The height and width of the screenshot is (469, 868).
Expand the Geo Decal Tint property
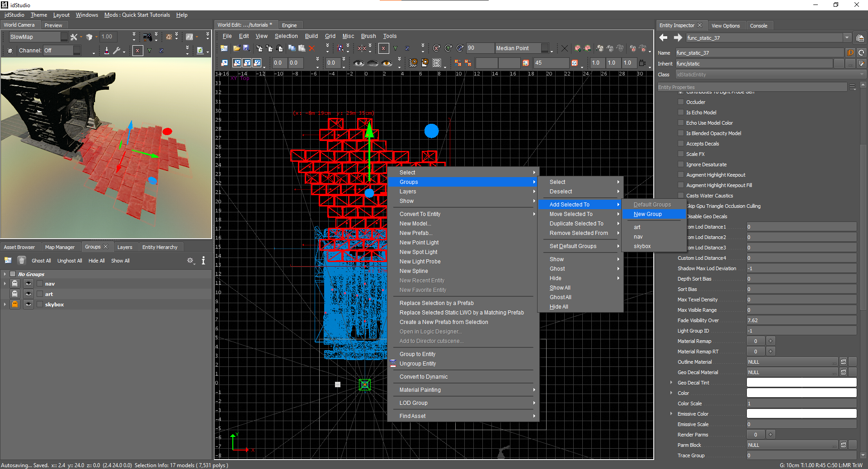coord(671,382)
